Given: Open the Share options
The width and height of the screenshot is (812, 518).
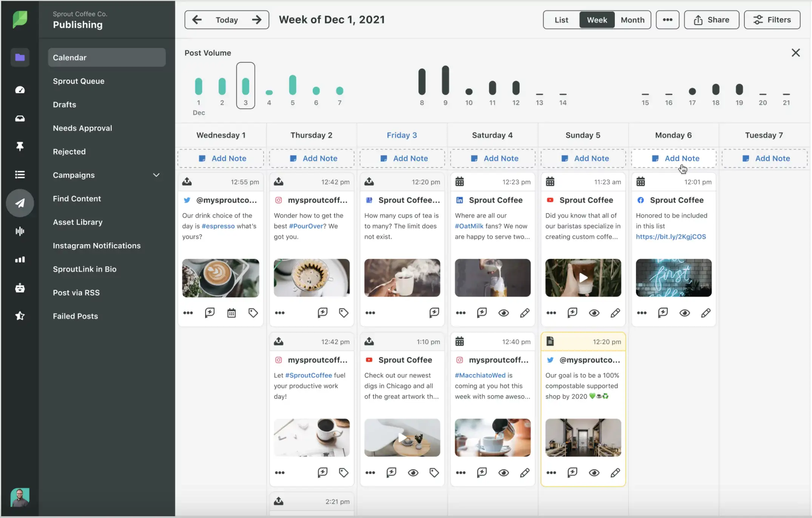Looking at the screenshot, I should [x=711, y=20].
